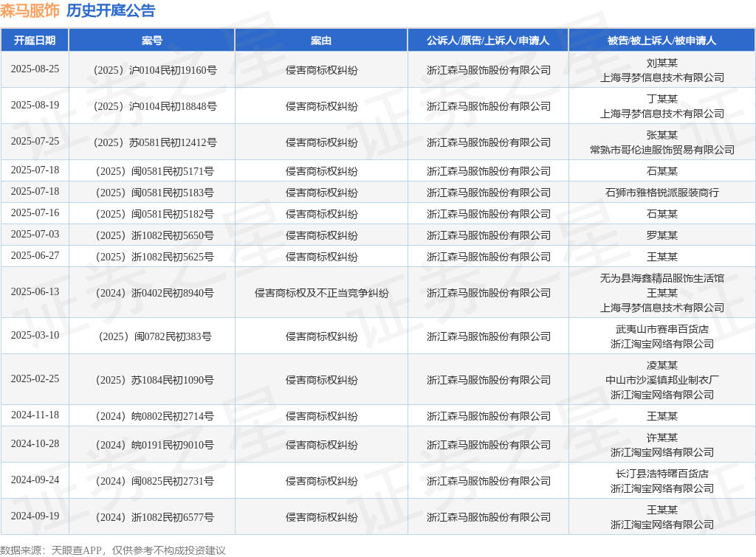Click the 历史开庭公告 heading
Image resolution: width=756 pixels, height=557 pixels.
[x=111, y=10]
